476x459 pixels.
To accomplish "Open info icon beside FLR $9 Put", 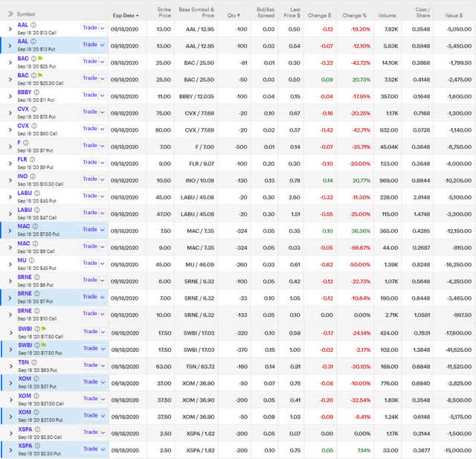I will point(33,159).
